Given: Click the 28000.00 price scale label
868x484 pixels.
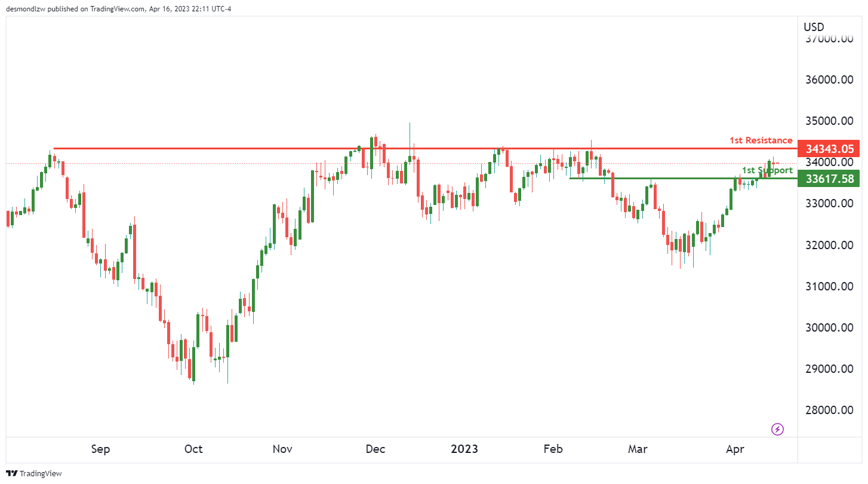Looking at the screenshot, I should pyautogui.click(x=829, y=411).
